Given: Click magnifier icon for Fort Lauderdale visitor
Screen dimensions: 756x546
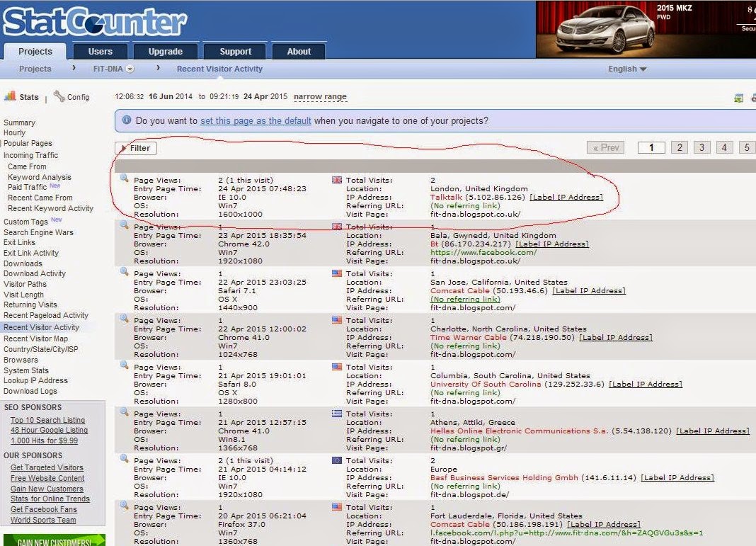Looking at the screenshot, I should pyautogui.click(x=125, y=506).
